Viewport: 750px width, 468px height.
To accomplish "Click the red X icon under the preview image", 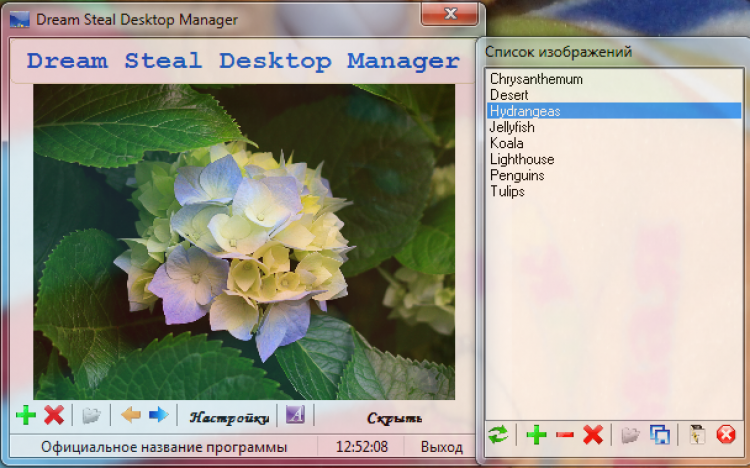I will [54, 415].
